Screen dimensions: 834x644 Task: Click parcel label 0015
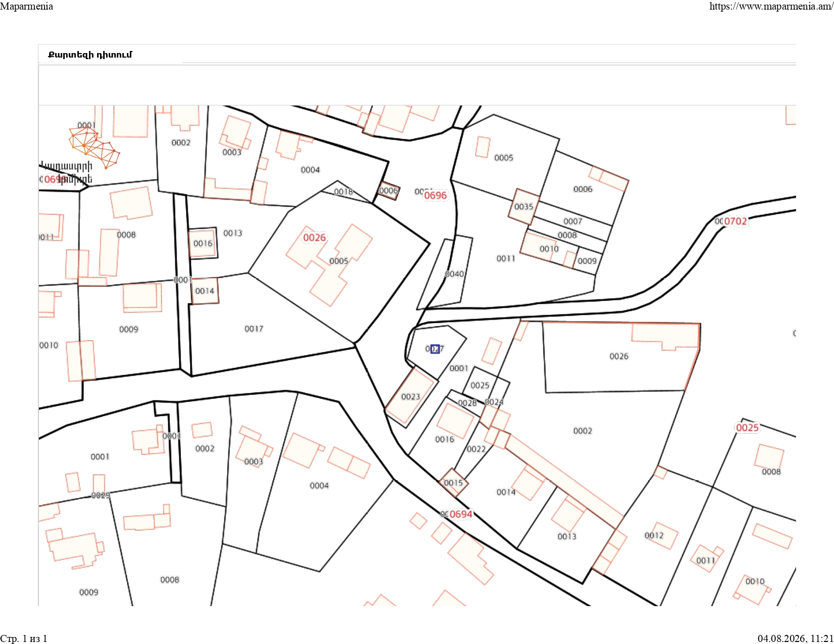point(453,483)
